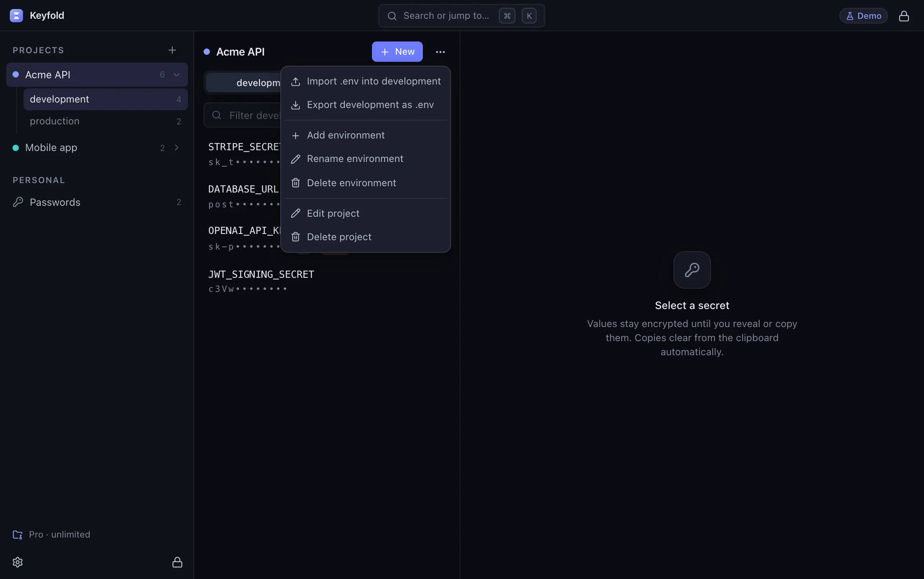Click the lock icon in sidebar footer

tap(177, 562)
